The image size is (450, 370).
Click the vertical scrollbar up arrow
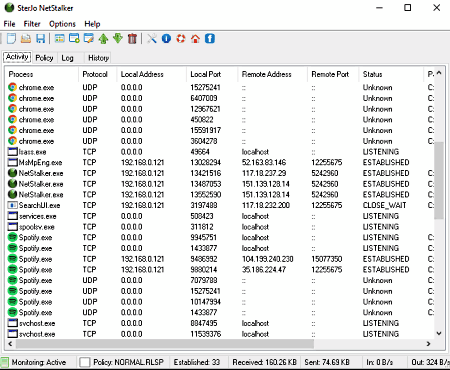pyautogui.click(x=439, y=73)
